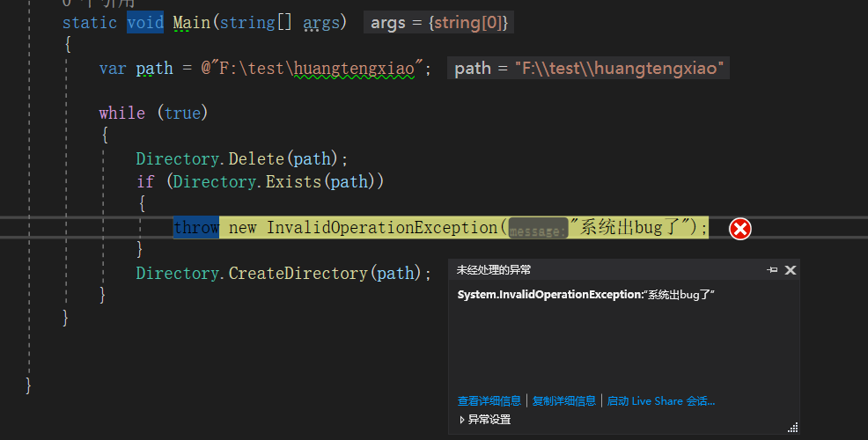Start a Live Share session link
The width and height of the screenshot is (868, 440).
[x=660, y=401]
